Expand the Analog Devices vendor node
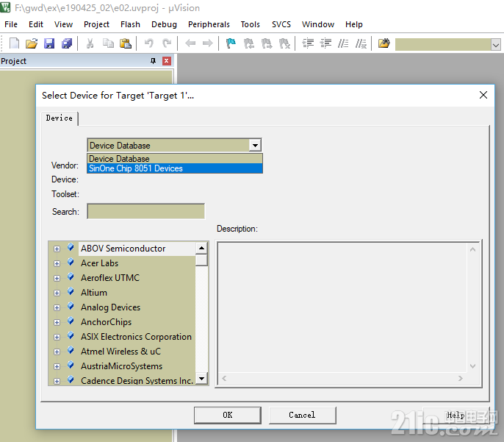 (57, 308)
